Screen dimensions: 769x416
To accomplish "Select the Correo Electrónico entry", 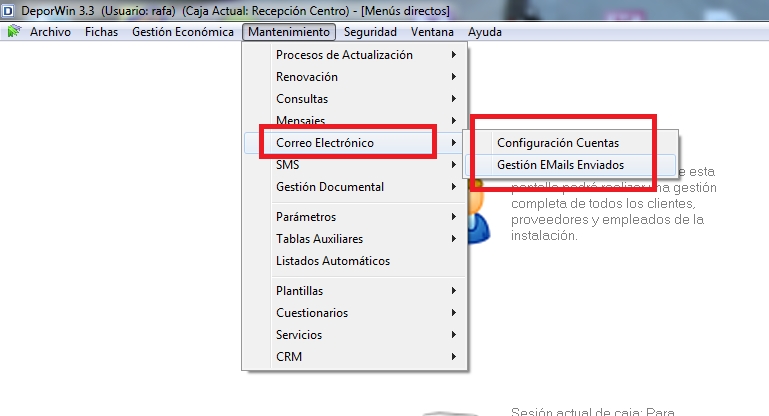I will point(354,143).
